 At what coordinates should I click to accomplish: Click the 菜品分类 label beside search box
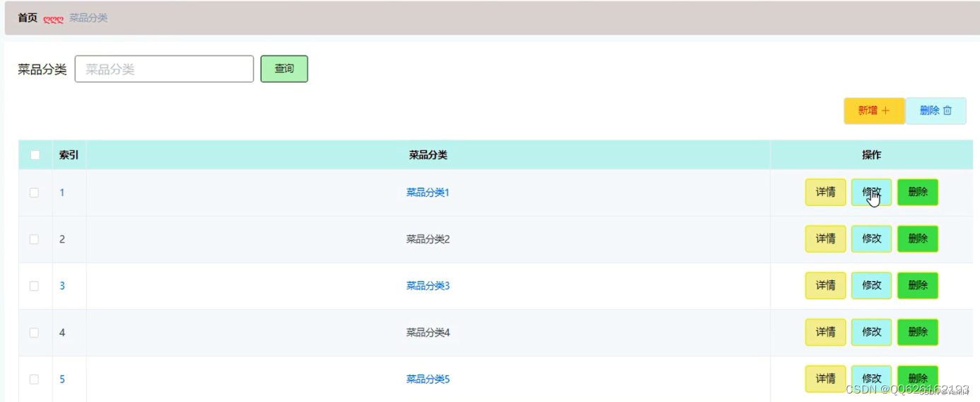click(42, 69)
